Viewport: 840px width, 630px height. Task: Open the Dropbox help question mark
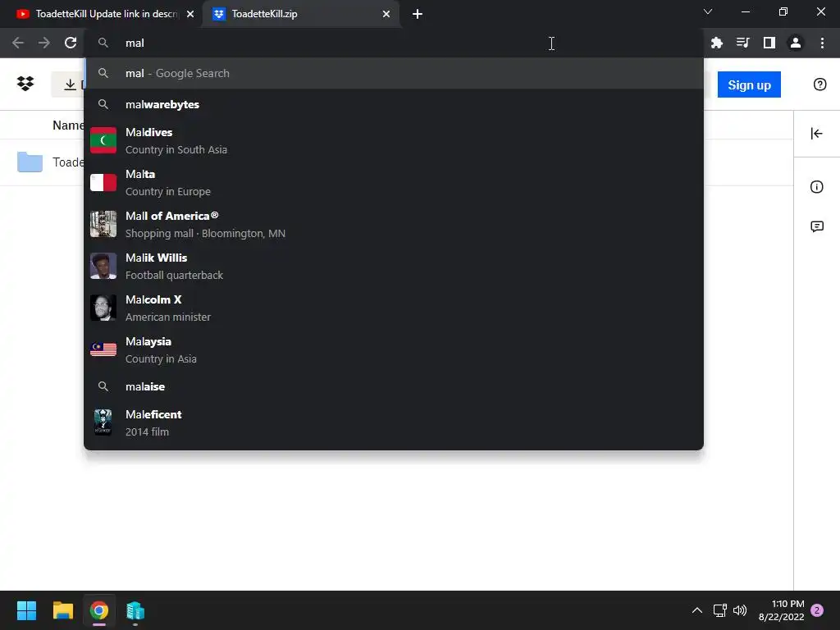[x=819, y=84]
